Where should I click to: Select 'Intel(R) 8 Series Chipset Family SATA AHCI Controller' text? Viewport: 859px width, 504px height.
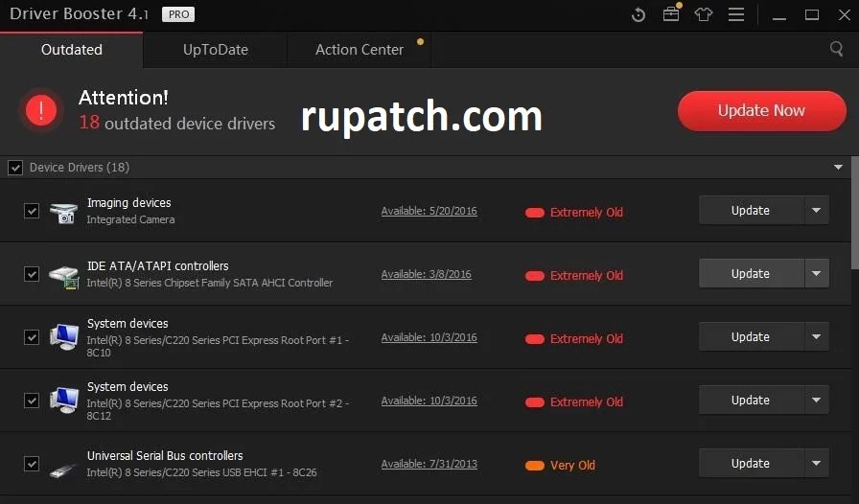tap(209, 283)
